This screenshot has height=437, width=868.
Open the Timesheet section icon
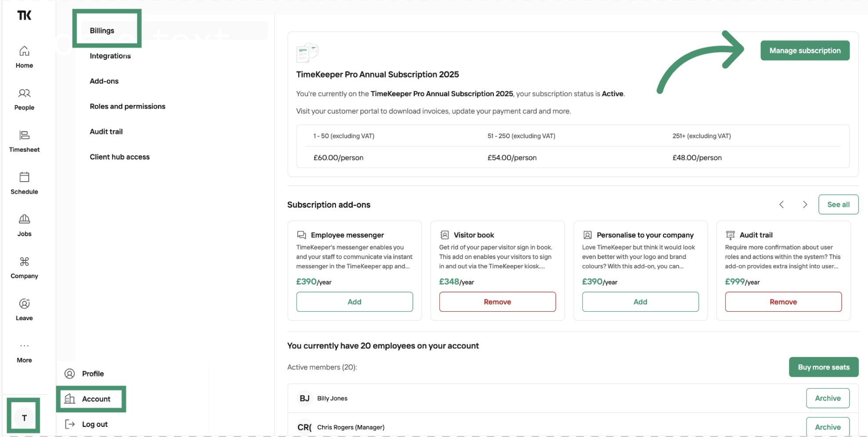click(x=24, y=135)
